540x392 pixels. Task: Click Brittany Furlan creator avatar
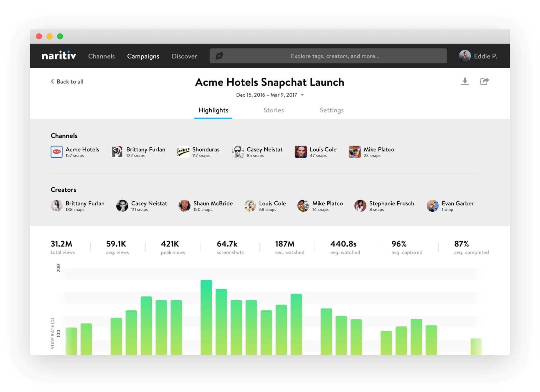point(57,206)
